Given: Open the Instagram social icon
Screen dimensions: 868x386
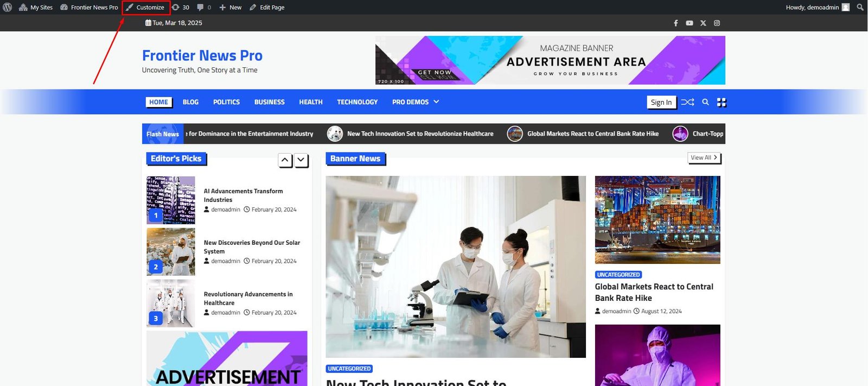Looking at the screenshot, I should point(717,23).
